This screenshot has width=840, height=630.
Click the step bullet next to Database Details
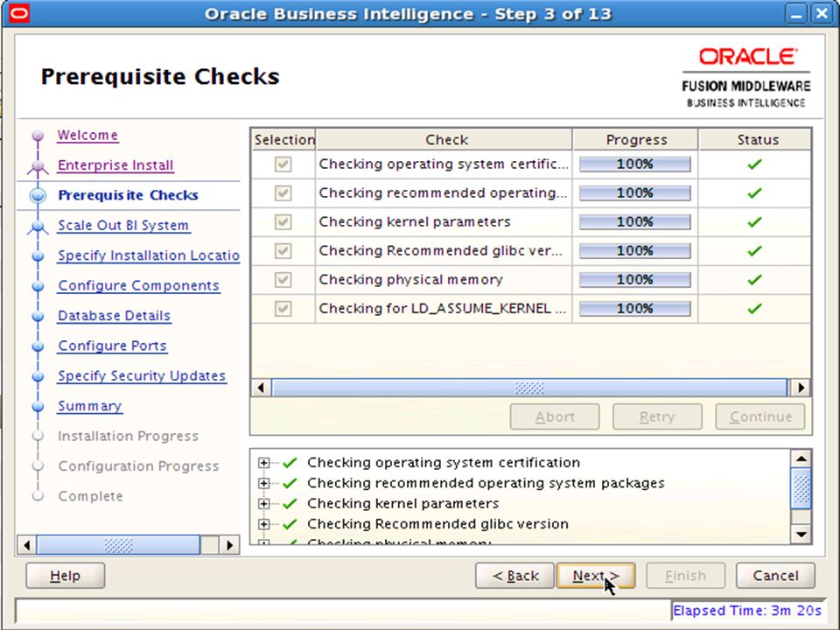(38, 316)
